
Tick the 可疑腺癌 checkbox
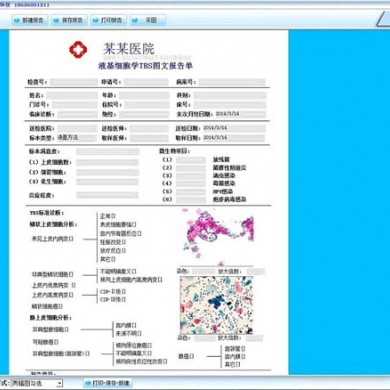56,342
